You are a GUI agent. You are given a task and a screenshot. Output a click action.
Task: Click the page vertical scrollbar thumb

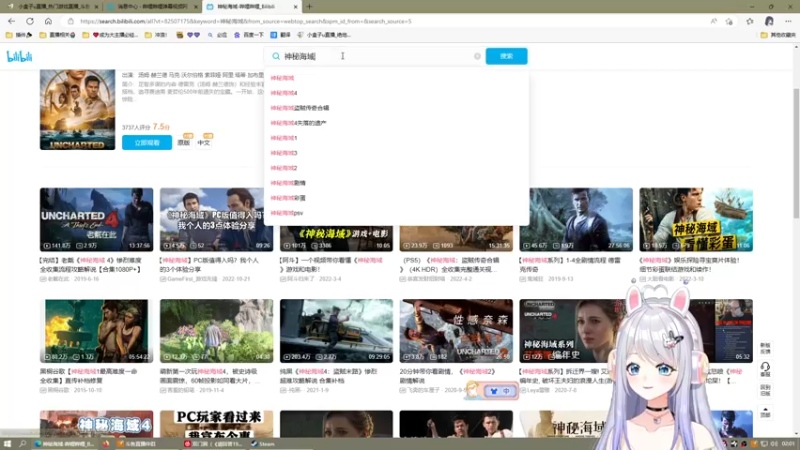click(x=796, y=153)
